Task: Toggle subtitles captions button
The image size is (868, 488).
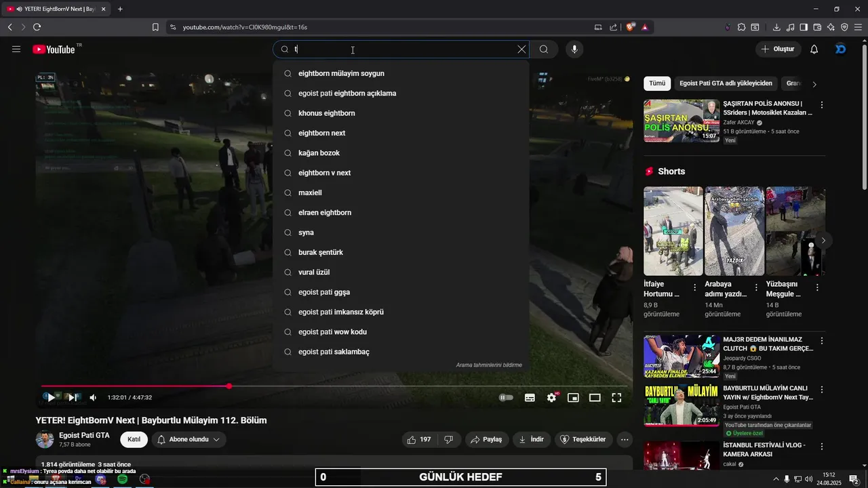Action: click(x=530, y=398)
